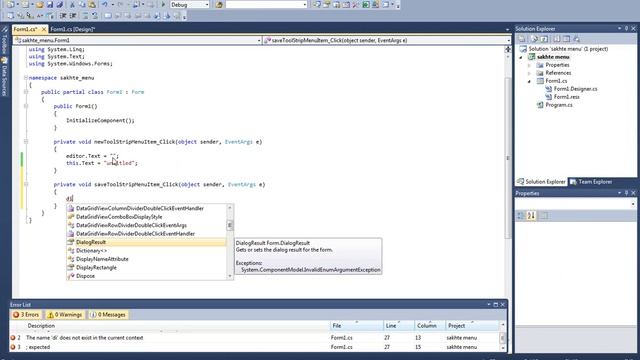Click the Uncomment selected lines icon
The image size is (640, 360).
95,16
